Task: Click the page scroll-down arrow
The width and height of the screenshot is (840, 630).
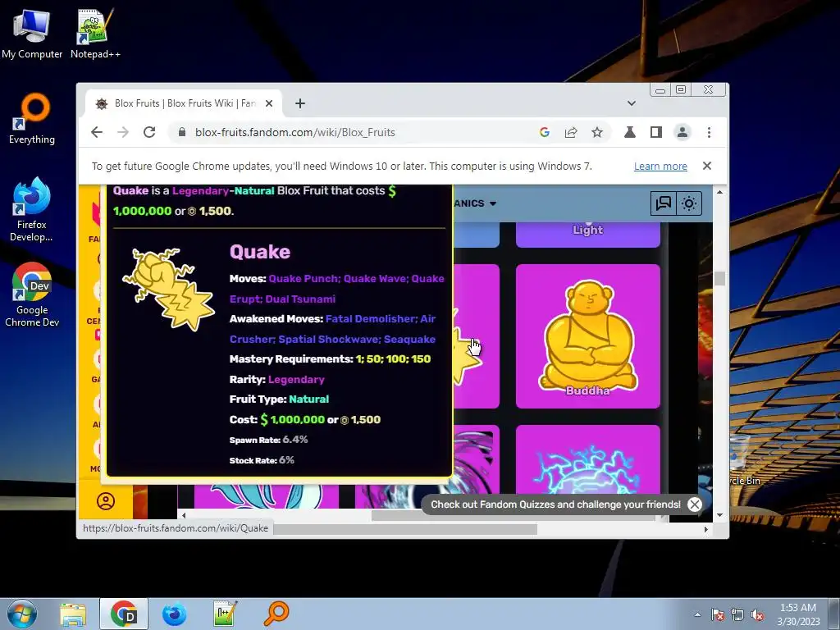Action: tap(720, 515)
